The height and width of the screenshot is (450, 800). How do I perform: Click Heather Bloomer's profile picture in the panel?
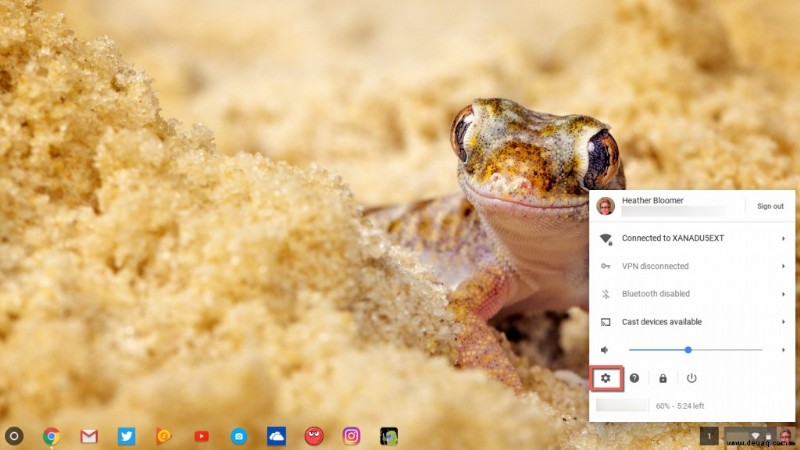click(x=606, y=206)
